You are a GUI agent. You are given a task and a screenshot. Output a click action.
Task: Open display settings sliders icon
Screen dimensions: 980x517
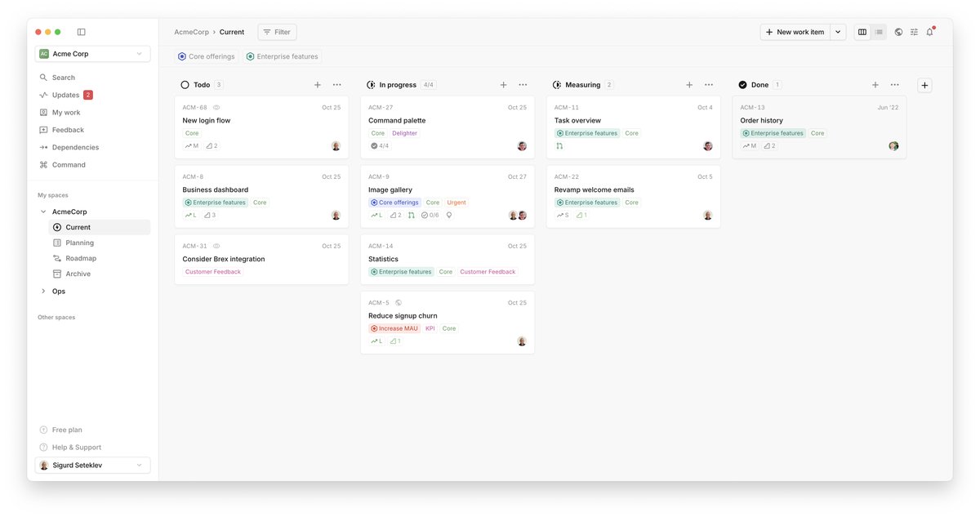[x=914, y=32]
